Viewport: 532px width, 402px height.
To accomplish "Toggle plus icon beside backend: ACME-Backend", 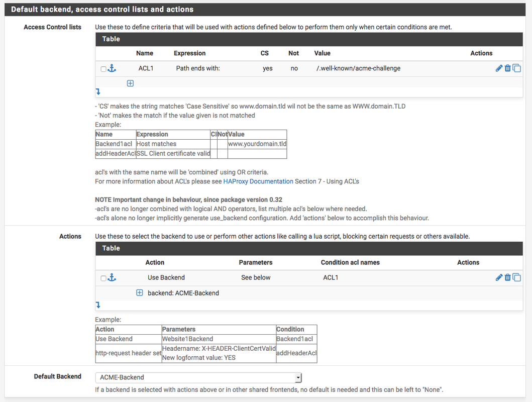I will point(140,292).
